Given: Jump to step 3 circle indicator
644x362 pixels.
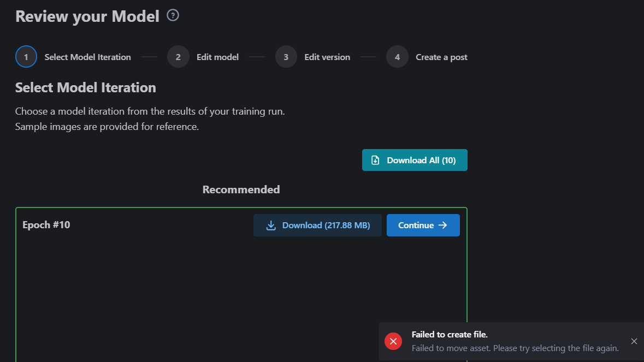Looking at the screenshot, I should tap(286, 57).
